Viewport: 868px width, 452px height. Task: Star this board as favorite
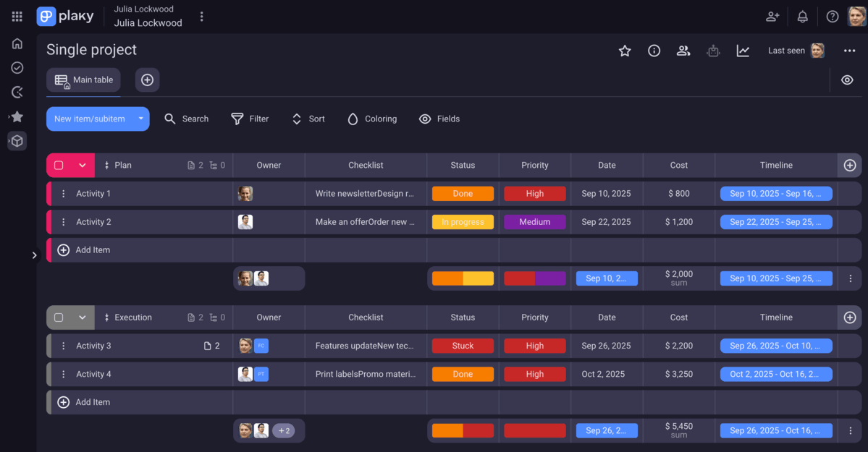tap(625, 51)
